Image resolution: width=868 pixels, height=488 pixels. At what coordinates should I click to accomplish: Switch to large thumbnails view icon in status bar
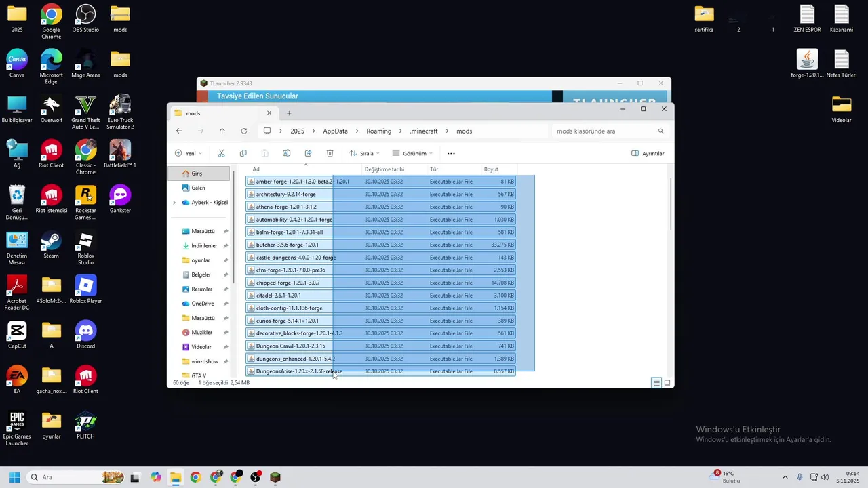click(x=667, y=383)
